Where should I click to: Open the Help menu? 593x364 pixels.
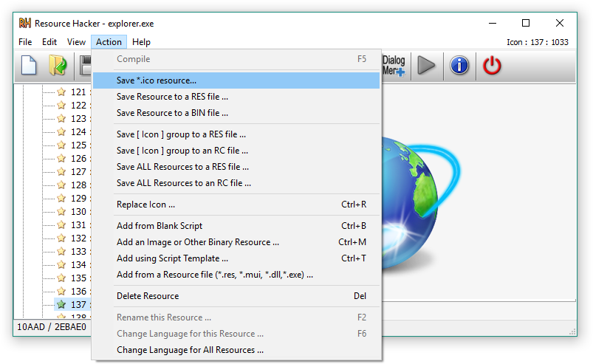point(141,42)
